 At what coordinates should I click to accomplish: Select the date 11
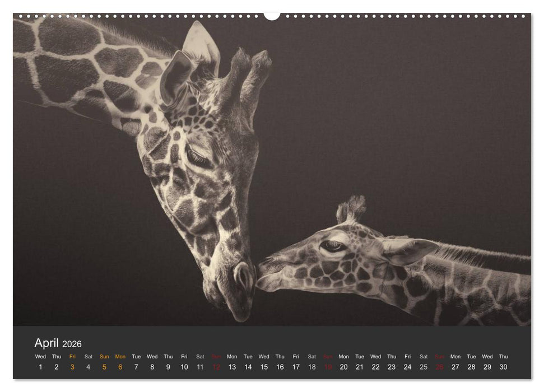point(199,365)
